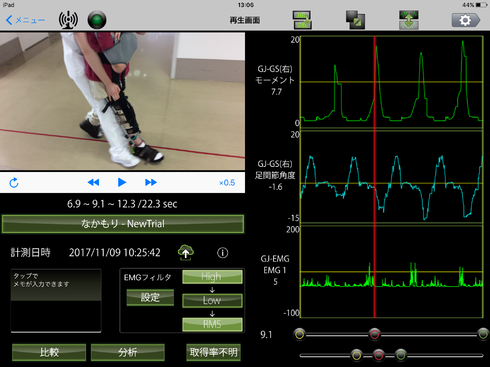Tap the 9.1 time value beside slider
The image size is (490, 367).
click(x=266, y=335)
